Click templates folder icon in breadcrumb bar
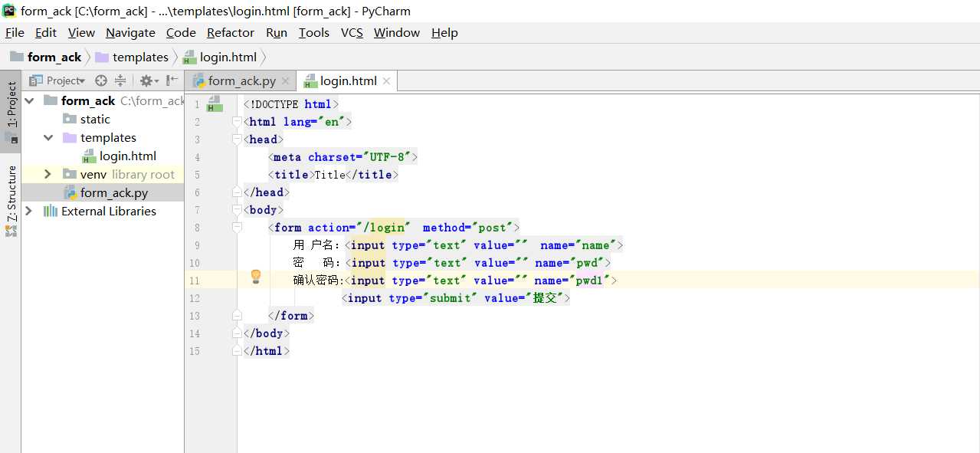This screenshot has width=980, height=453. pos(101,57)
